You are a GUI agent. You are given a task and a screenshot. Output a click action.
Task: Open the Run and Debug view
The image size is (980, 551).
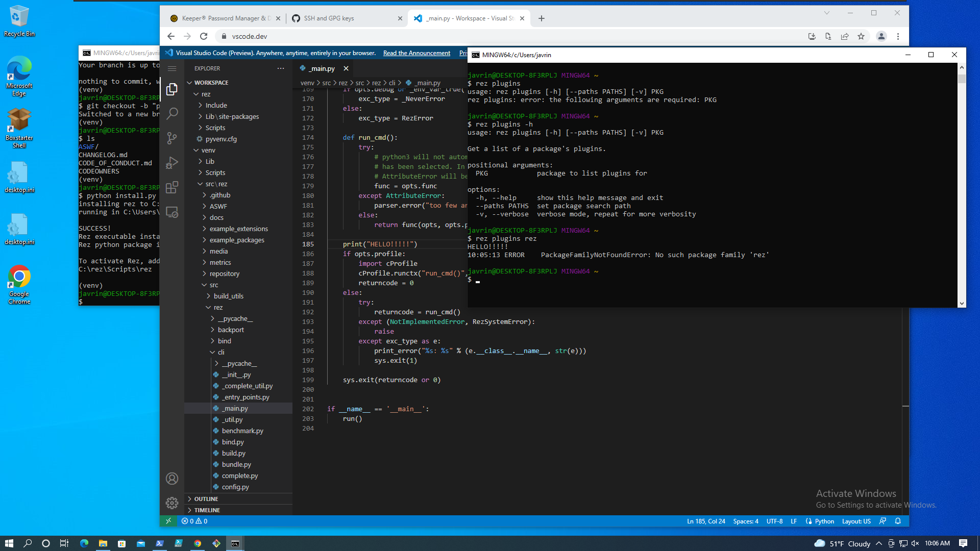pos(172,162)
